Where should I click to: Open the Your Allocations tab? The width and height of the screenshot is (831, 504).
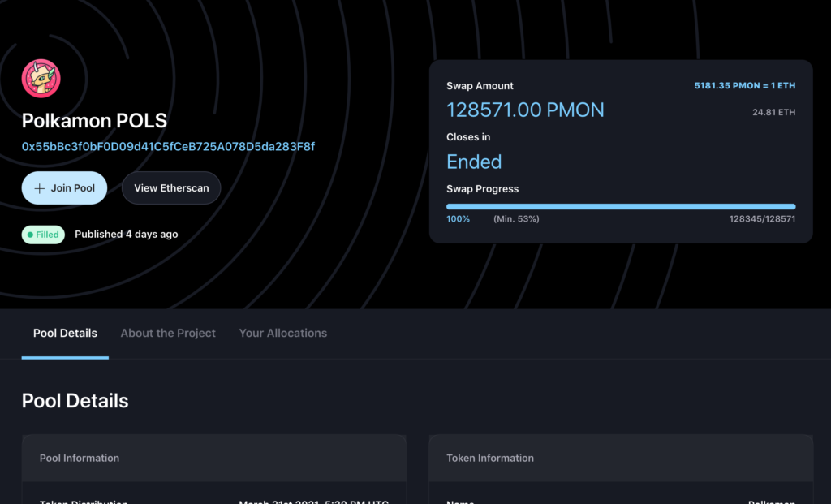(x=283, y=333)
